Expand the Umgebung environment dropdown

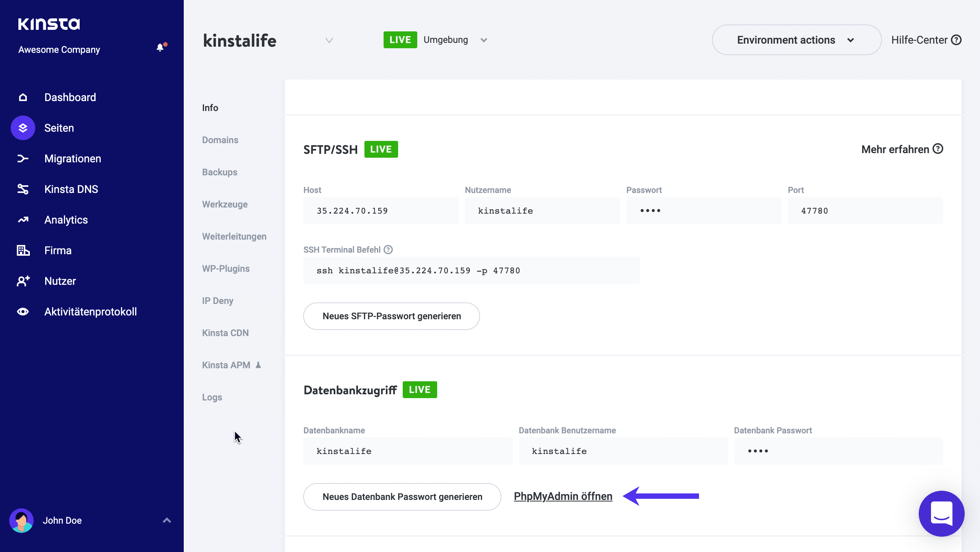[x=483, y=40]
